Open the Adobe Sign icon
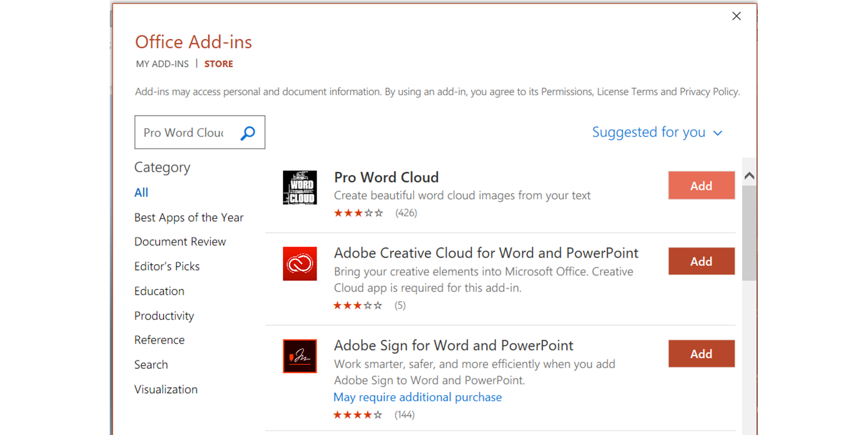This screenshot has width=868, height=435. point(299,356)
